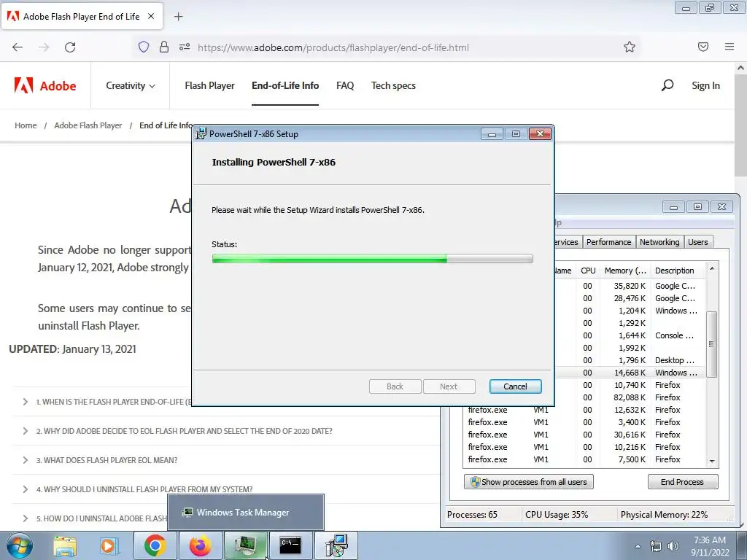Open the Tech specs nav item

pos(393,86)
